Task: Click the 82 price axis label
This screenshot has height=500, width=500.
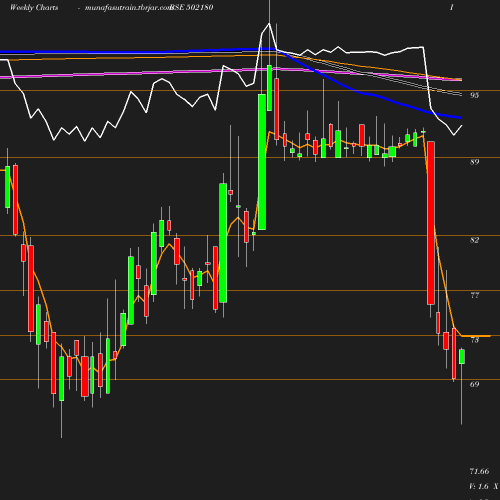Action: point(474,240)
